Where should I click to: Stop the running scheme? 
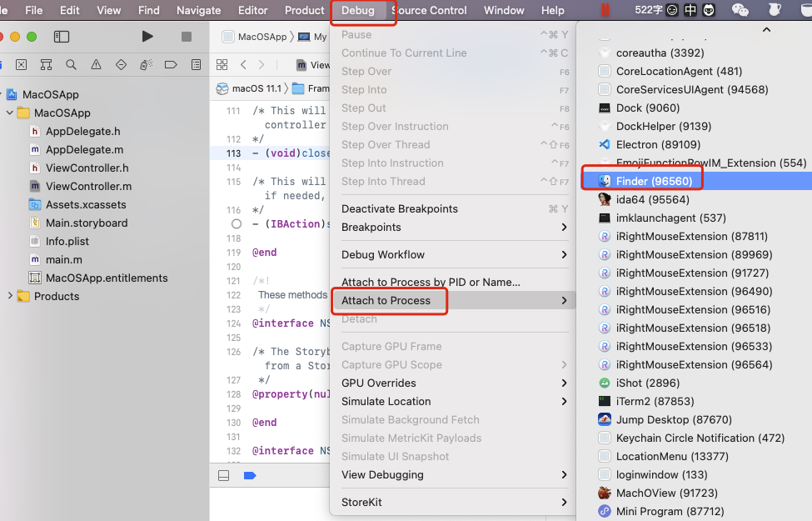pos(187,37)
